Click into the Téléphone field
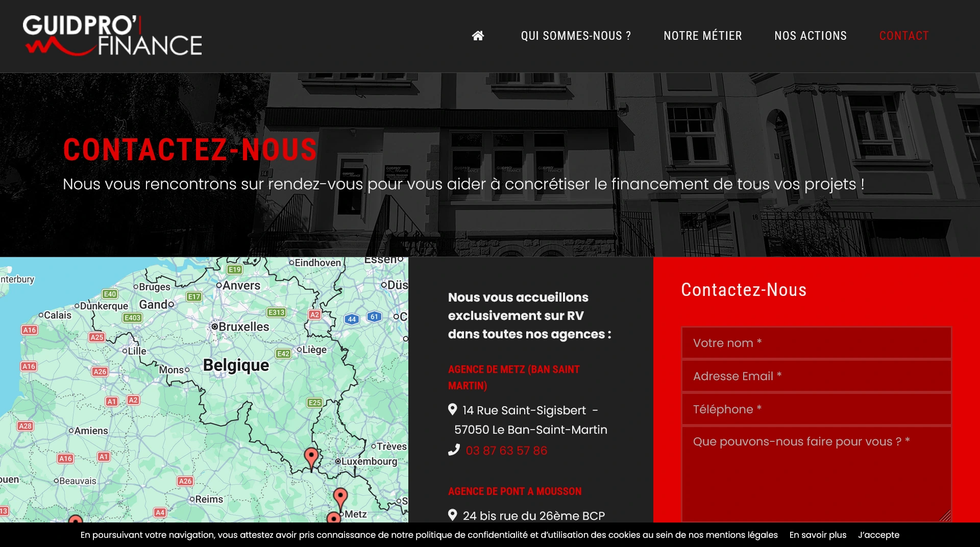Viewport: 980px width, 547px height. click(816, 409)
